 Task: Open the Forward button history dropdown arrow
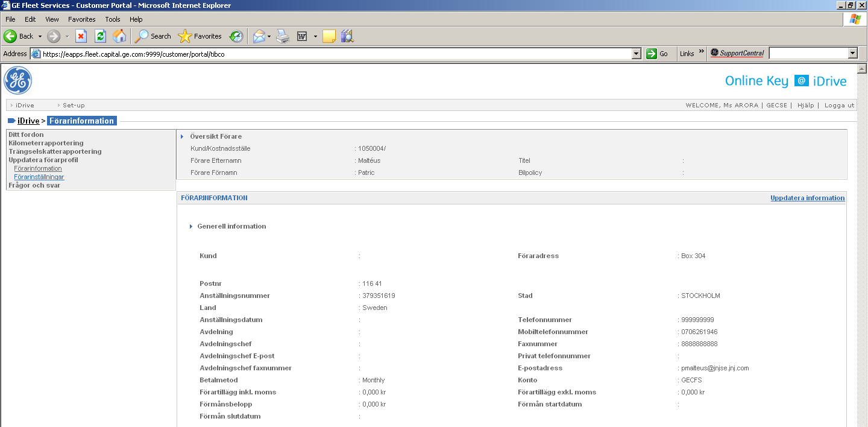point(67,36)
